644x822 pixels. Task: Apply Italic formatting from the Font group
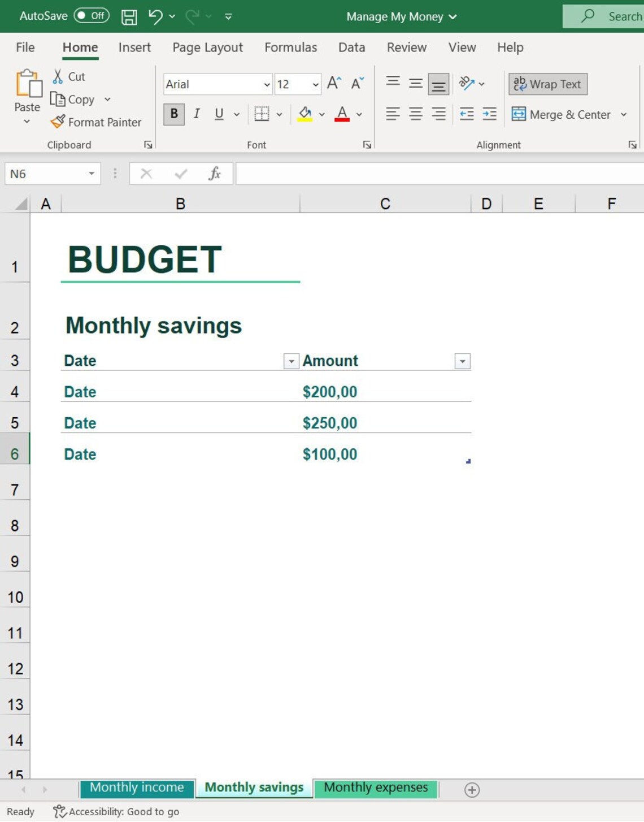pyautogui.click(x=196, y=114)
